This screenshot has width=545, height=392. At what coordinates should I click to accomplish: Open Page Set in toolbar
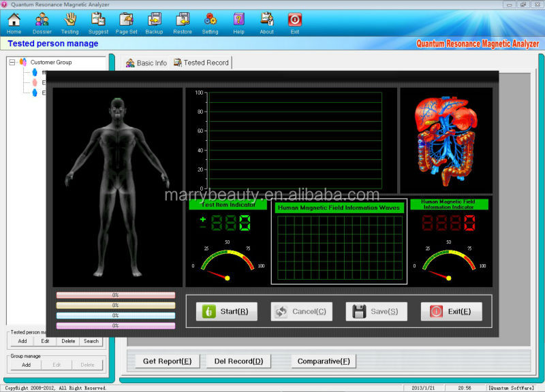[126, 20]
